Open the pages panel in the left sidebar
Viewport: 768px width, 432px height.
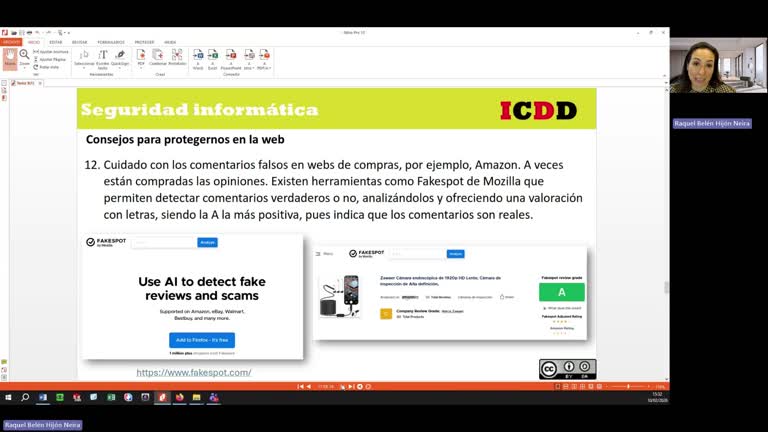(4, 83)
